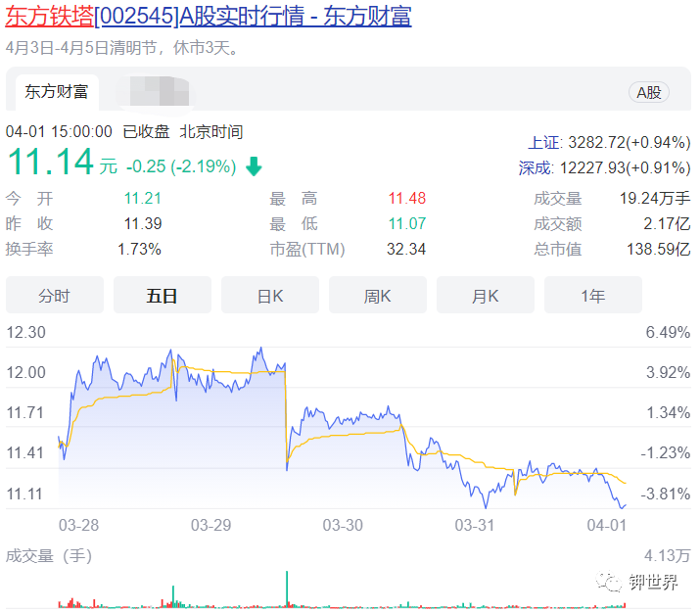Click the A股 market badge
Image resolution: width=700 pixels, height=612 pixels.
pyautogui.click(x=649, y=92)
